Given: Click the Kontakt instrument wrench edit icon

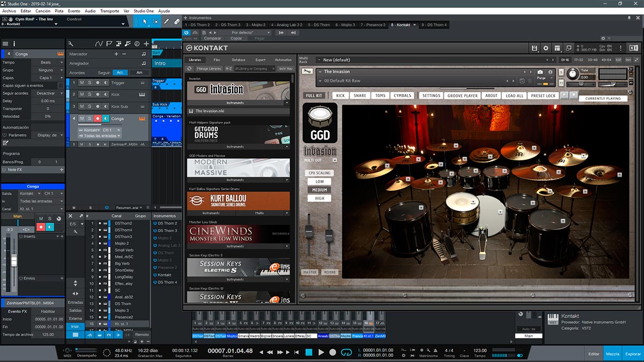Looking at the screenshot, I should pyautogui.click(x=308, y=71).
